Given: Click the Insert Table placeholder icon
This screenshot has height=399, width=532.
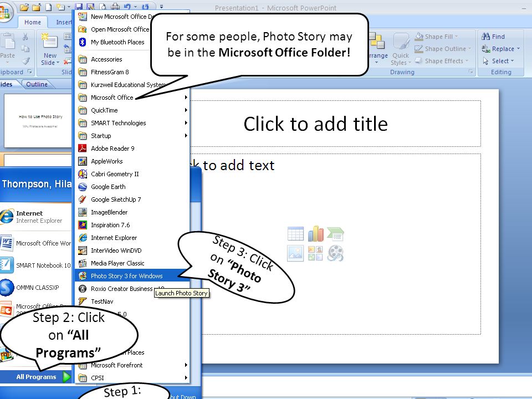Looking at the screenshot, I should [295, 234].
